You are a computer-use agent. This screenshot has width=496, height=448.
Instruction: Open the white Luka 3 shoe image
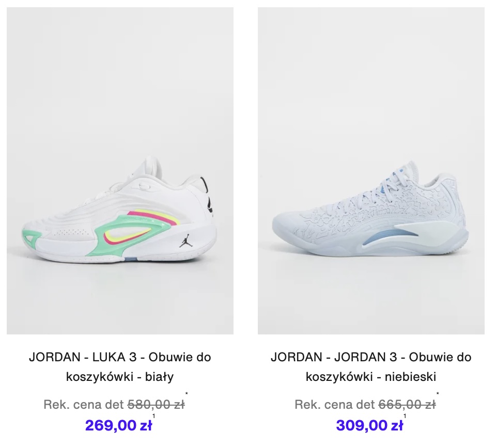click(120, 171)
